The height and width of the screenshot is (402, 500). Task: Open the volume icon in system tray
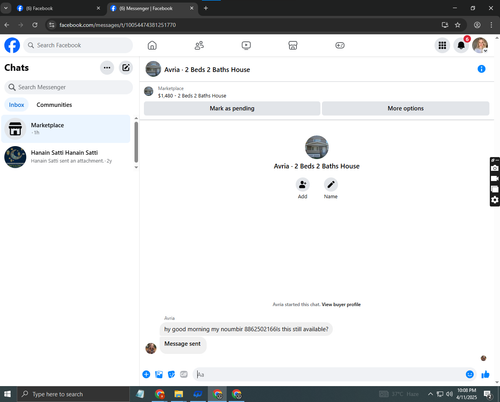click(x=449, y=394)
